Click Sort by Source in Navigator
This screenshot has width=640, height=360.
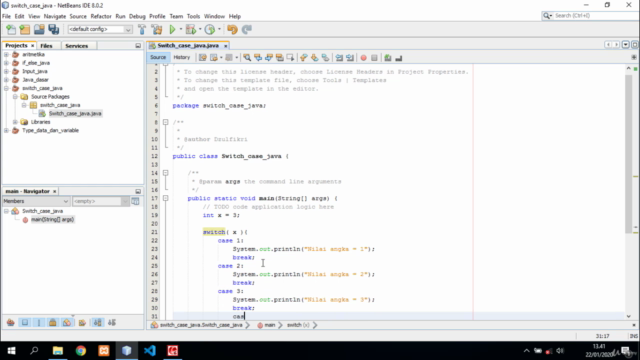[x=111, y=322]
